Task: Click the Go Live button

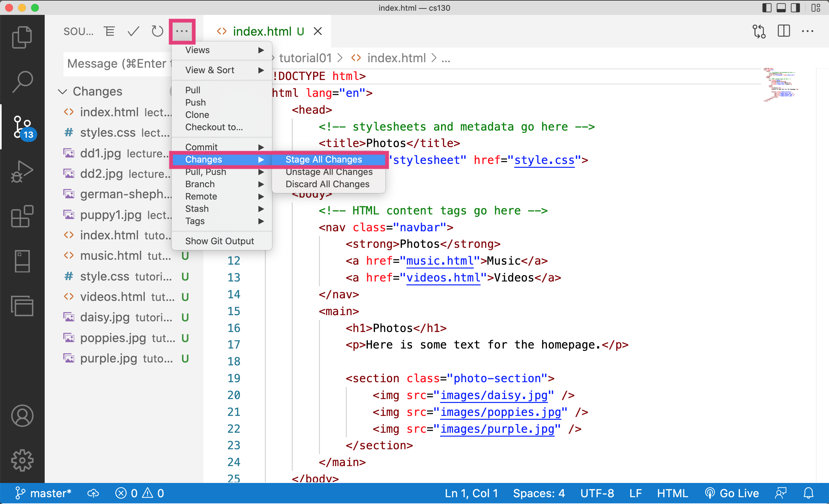Action: [732, 493]
